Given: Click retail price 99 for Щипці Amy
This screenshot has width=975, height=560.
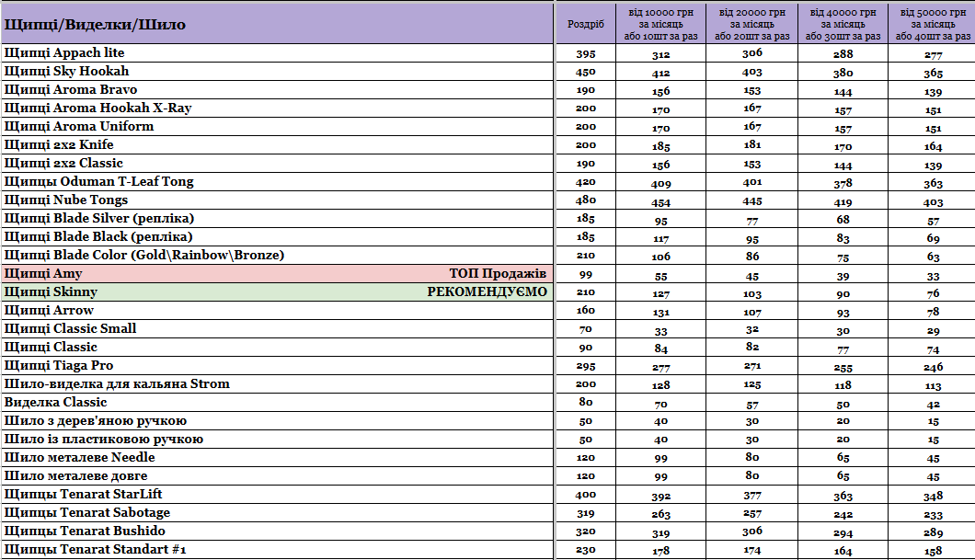Looking at the screenshot, I should click(586, 274).
